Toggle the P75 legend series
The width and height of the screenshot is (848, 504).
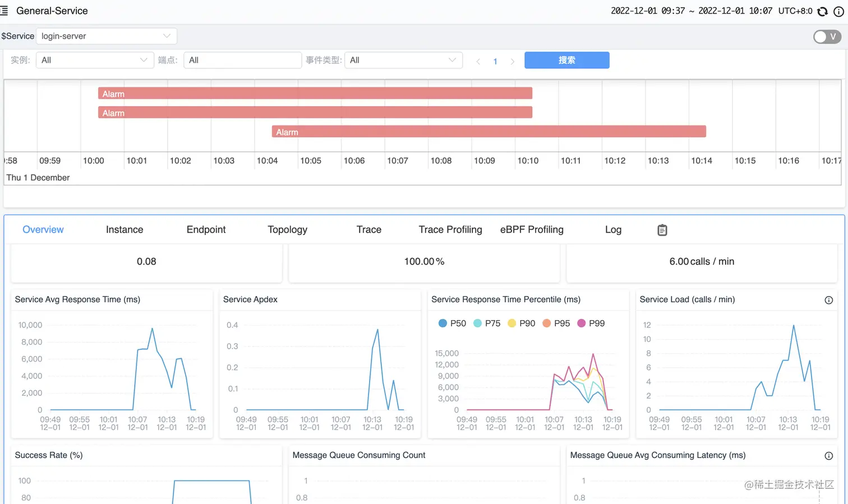(487, 323)
